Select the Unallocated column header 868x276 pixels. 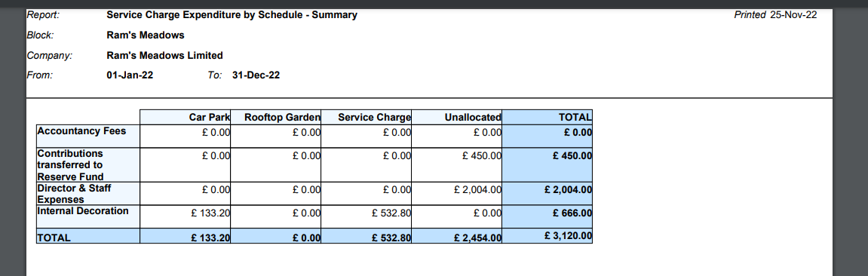[x=457, y=117]
